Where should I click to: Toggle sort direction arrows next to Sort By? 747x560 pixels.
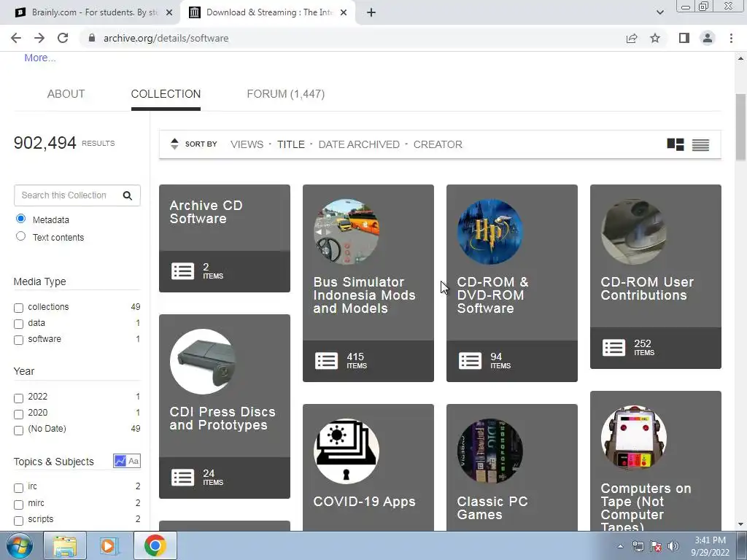174,144
